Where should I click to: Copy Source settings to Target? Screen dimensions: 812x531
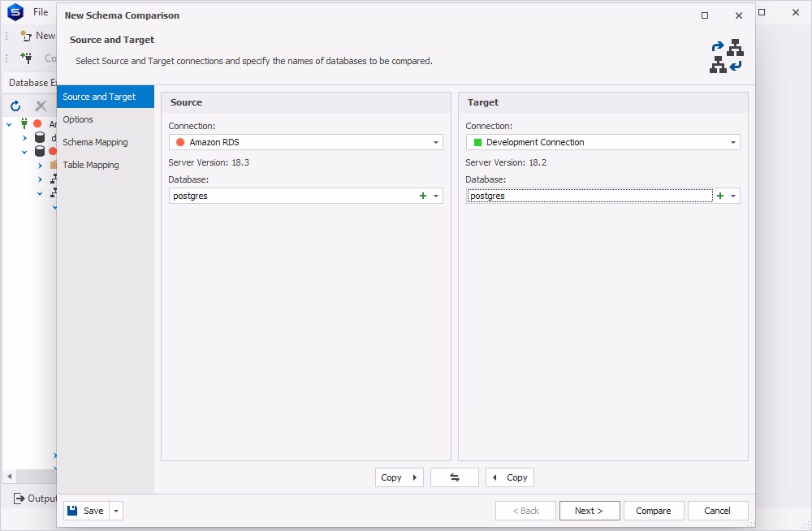click(x=400, y=477)
